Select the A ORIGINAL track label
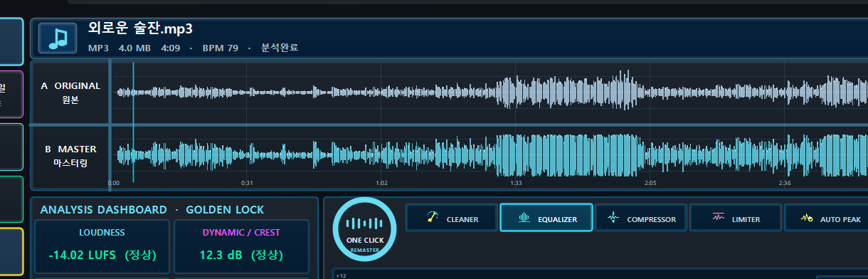 70,93
